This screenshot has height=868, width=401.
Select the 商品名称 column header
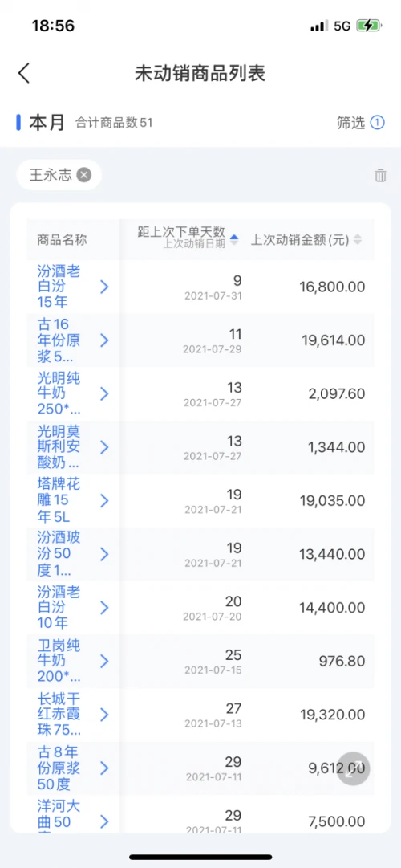click(x=62, y=240)
